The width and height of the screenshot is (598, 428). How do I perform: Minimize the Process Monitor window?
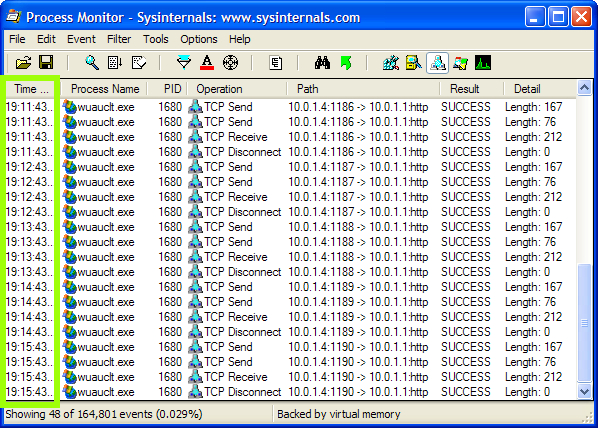(x=535, y=17)
